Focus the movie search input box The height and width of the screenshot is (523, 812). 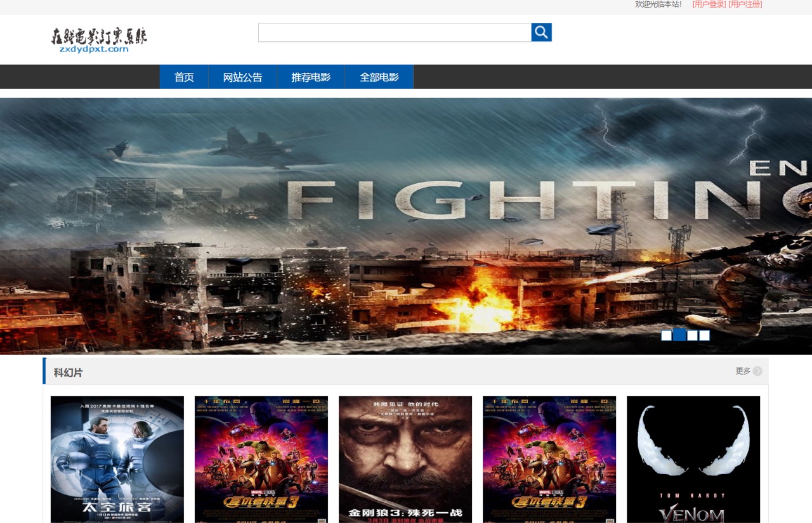395,32
